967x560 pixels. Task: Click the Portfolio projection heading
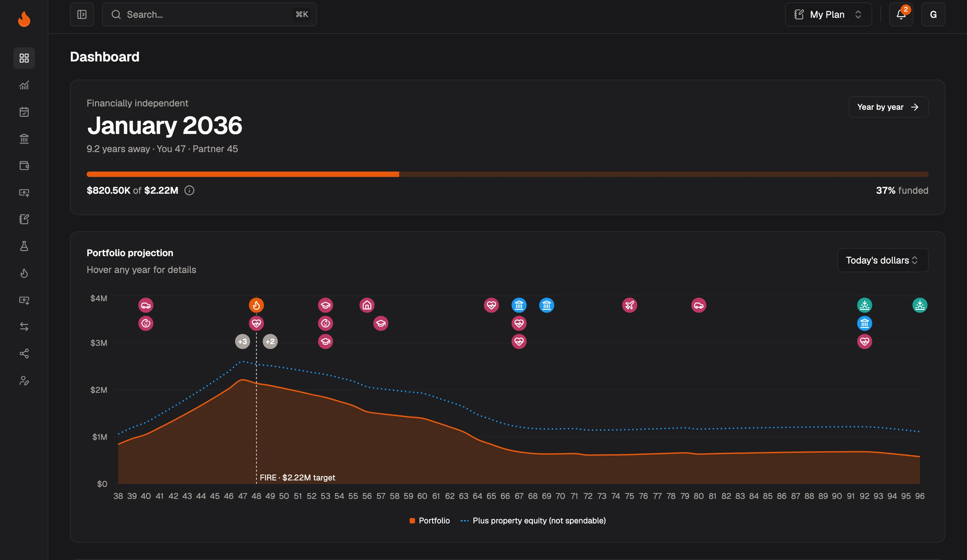130,253
